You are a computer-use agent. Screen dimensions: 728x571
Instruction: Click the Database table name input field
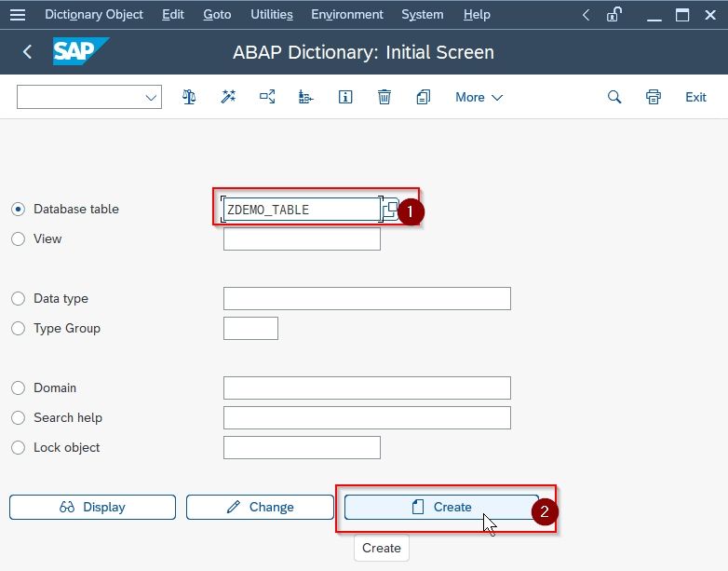click(302, 210)
